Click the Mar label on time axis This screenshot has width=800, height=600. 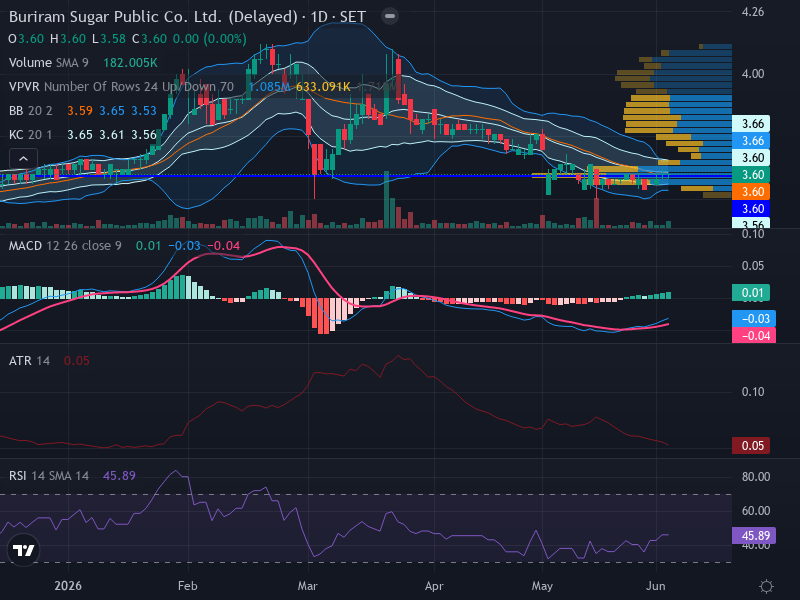click(x=308, y=586)
